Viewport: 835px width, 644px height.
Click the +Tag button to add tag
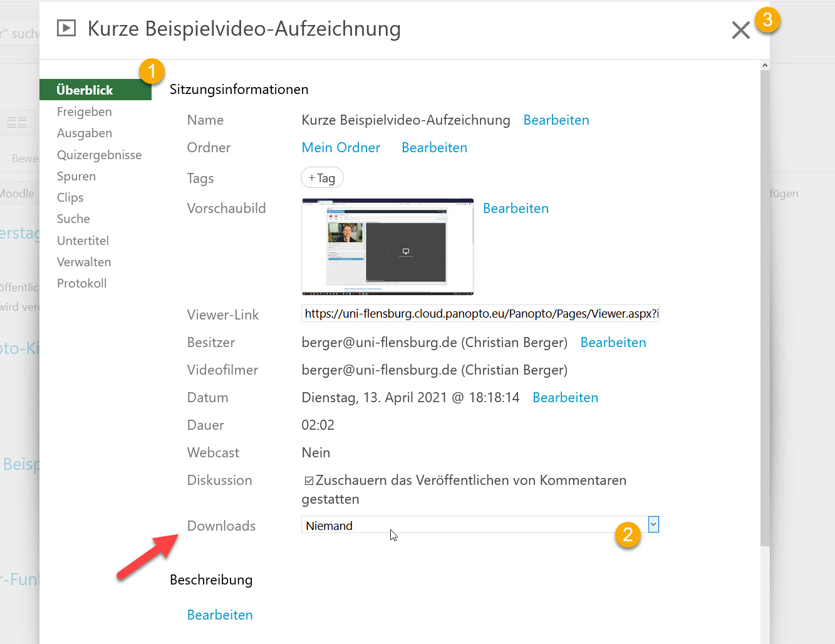[322, 178]
